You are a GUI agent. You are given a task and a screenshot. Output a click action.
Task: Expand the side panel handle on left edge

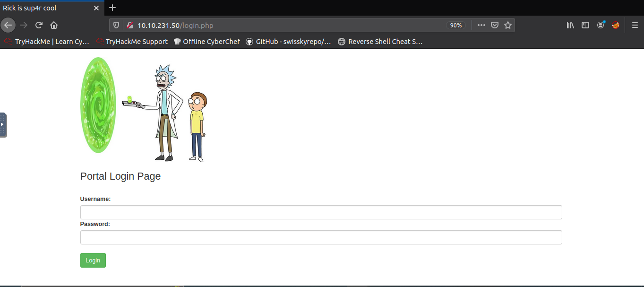pyautogui.click(x=3, y=125)
